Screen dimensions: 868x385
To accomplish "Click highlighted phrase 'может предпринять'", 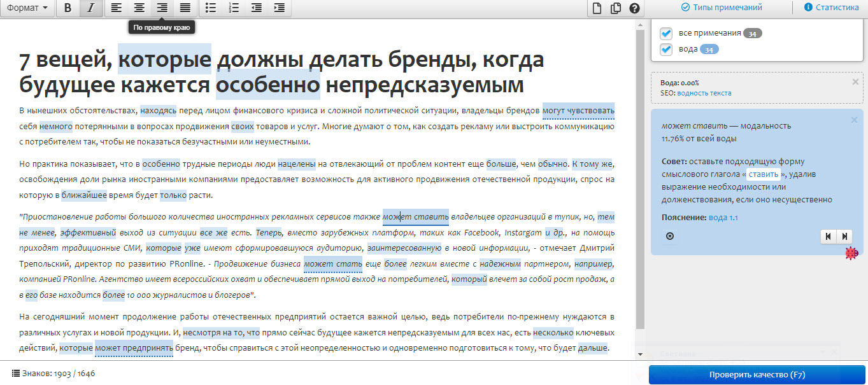I will 134,348.
